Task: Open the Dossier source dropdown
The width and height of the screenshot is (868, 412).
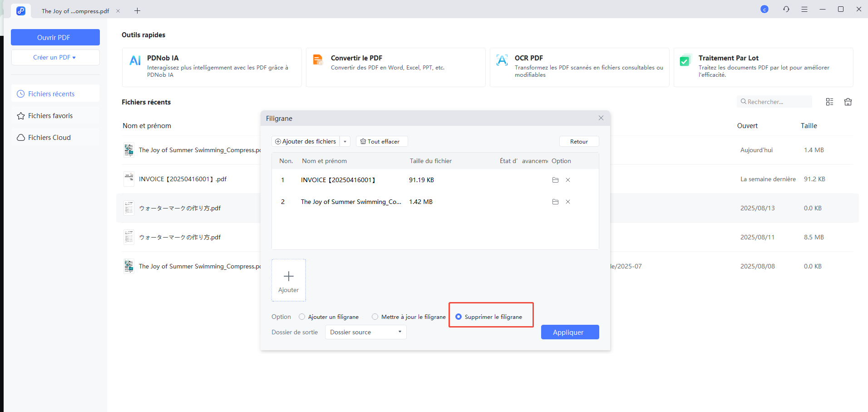Action: [365, 332]
